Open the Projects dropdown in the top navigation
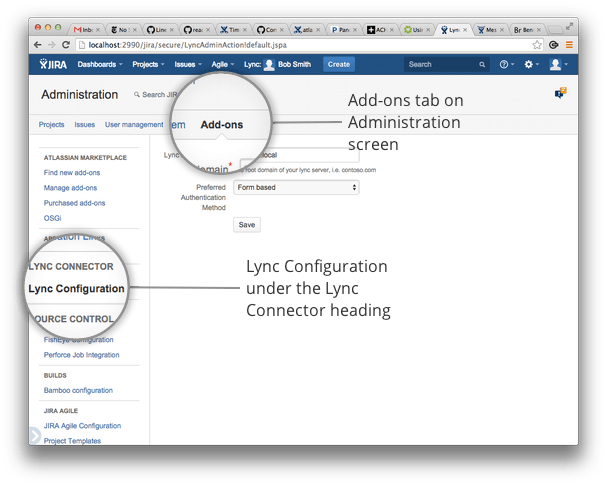Viewport: 609px width, 486px height. point(148,64)
